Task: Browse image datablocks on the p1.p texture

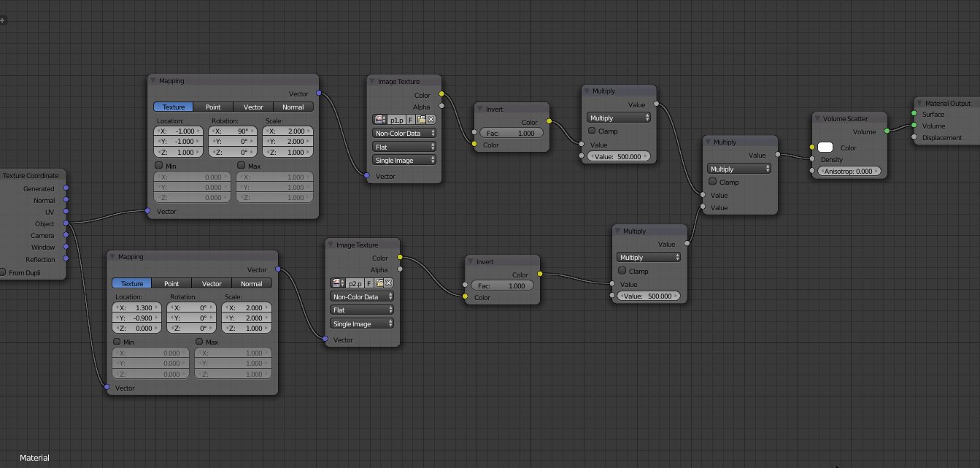Action: coord(379,119)
